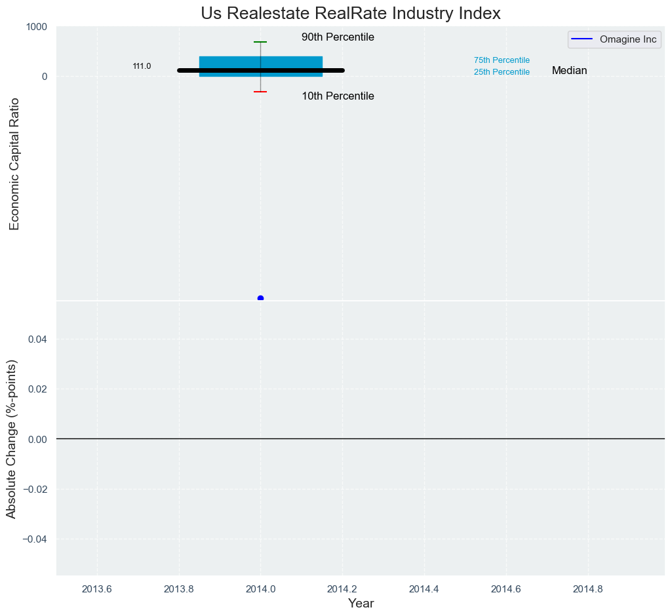
Task: Click the red 10th percentile whisker cap
Action: 260,92
